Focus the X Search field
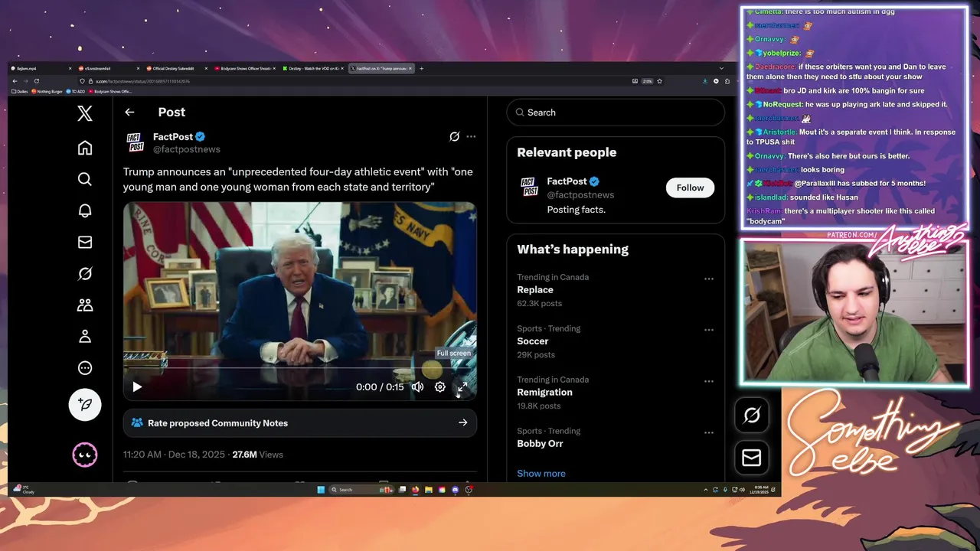Viewport: 980px width, 551px height. [x=616, y=112]
